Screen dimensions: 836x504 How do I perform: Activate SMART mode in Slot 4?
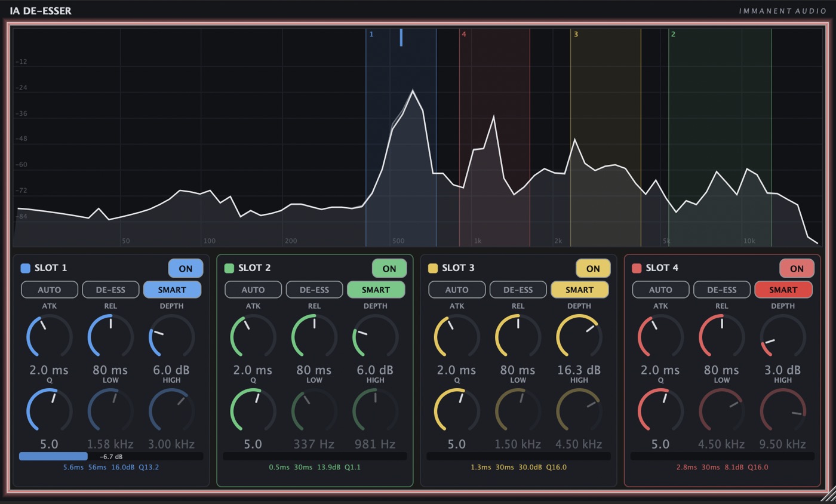coord(783,290)
